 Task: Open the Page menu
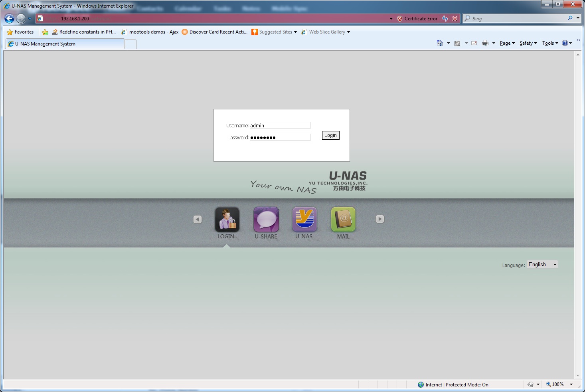point(507,43)
